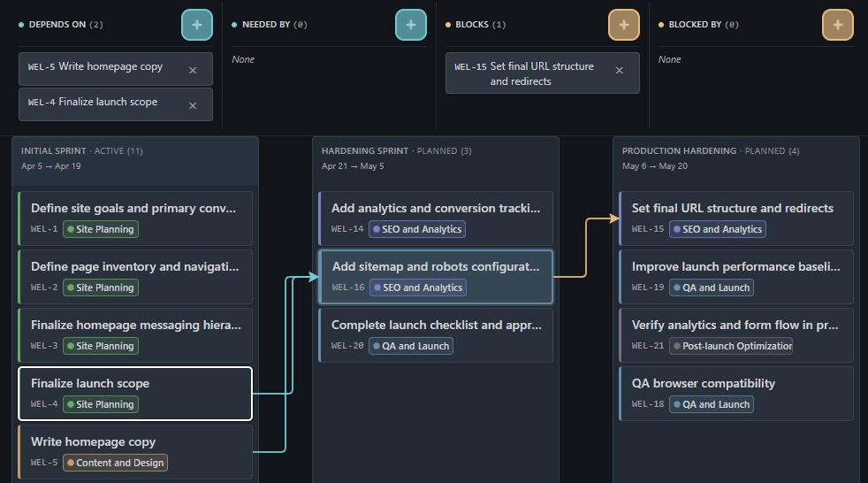Open WEL-5 Write homepage copy dependency chip
Viewport: 868px width, 483px height.
[116, 69]
